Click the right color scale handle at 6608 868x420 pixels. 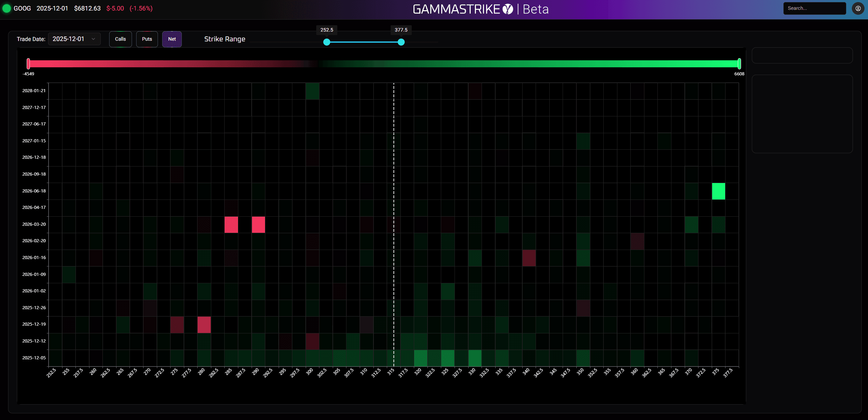click(739, 64)
